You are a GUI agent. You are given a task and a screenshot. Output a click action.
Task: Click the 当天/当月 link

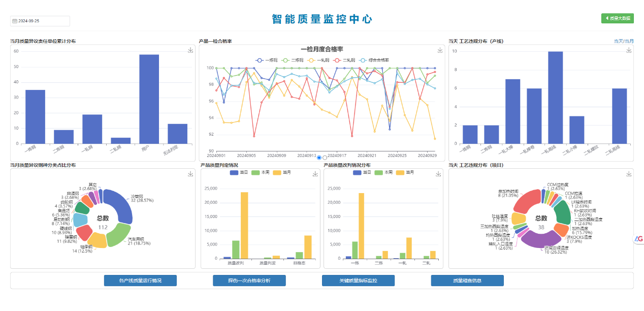coord(623,41)
